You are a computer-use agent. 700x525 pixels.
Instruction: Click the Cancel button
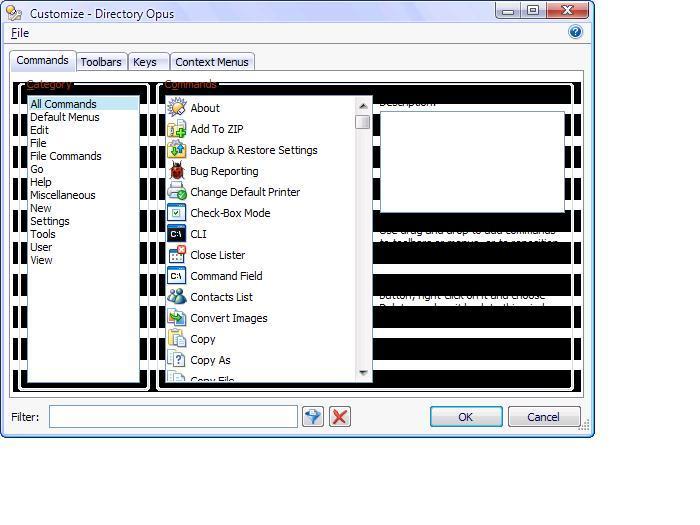[544, 417]
